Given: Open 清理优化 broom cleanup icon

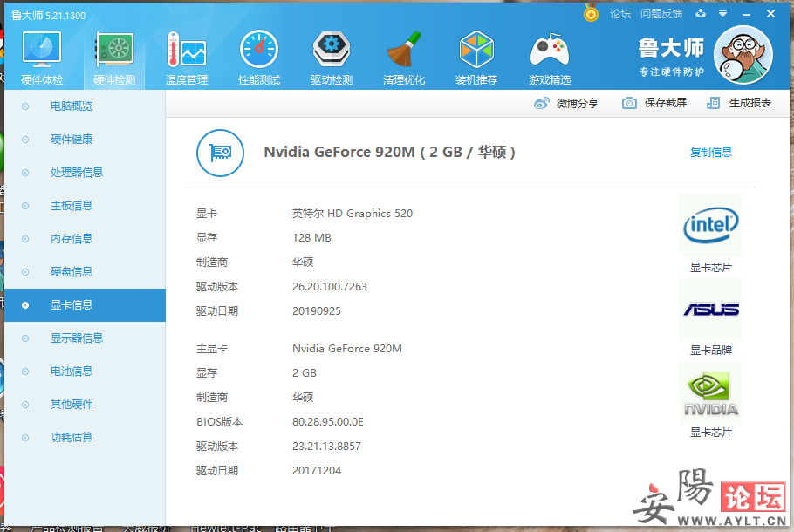Looking at the screenshot, I should pos(404,49).
